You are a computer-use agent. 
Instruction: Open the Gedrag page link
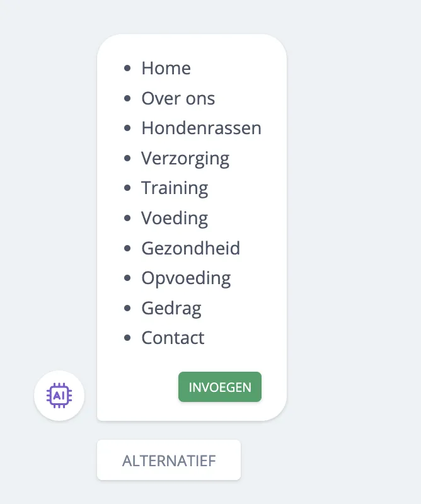point(171,308)
